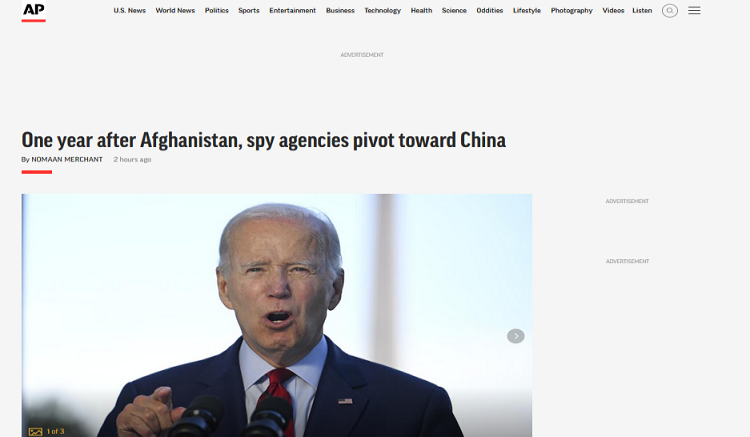Navigate to Entertainment
The height and width of the screenshot is (437, 750).
(x=293, y=11)
